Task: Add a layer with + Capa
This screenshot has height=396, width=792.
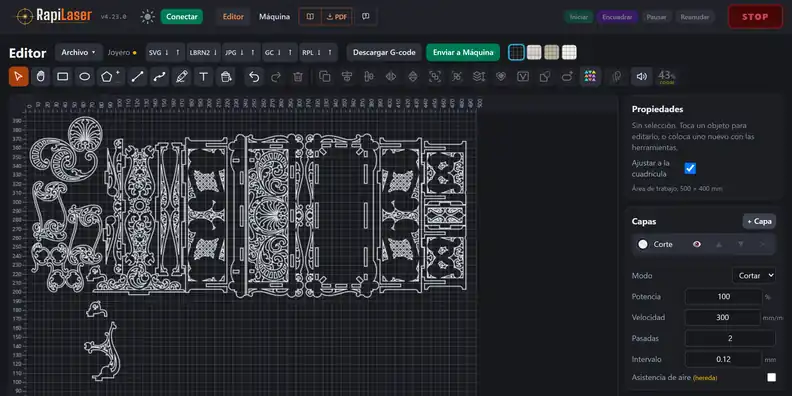Action: pyautogui.click(x=759, y=221)
